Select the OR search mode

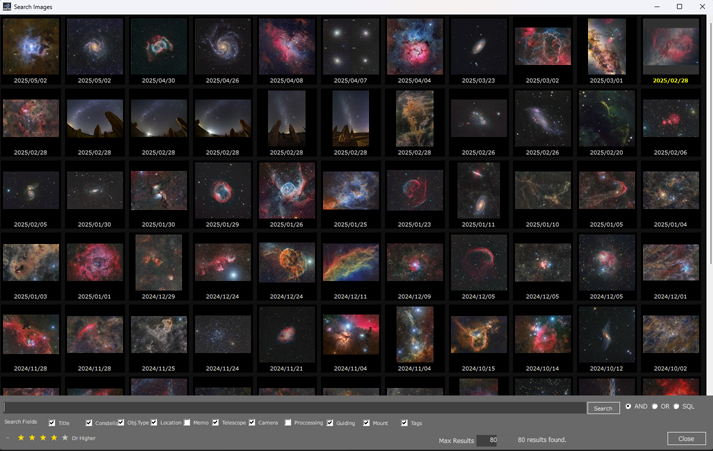tap(655, 406)
